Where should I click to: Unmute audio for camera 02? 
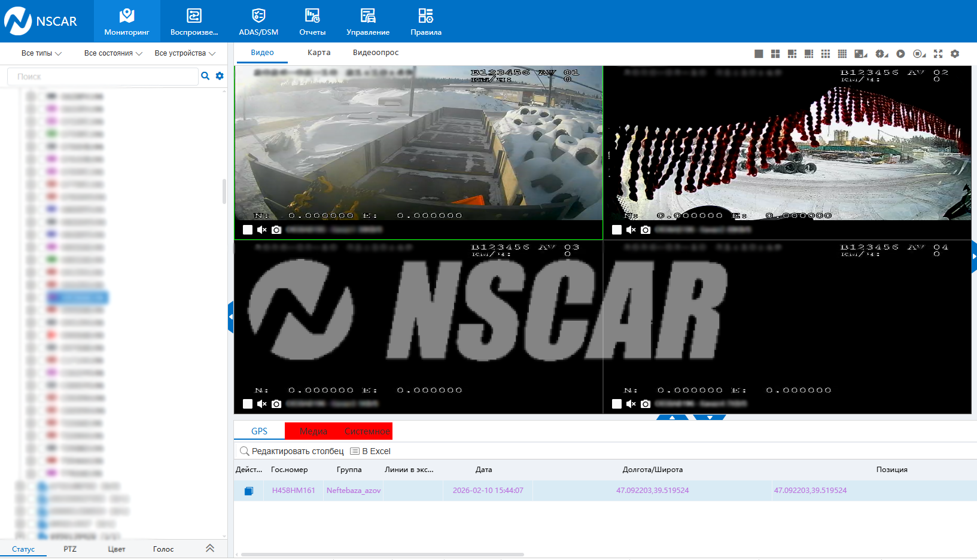pos(631,230)
